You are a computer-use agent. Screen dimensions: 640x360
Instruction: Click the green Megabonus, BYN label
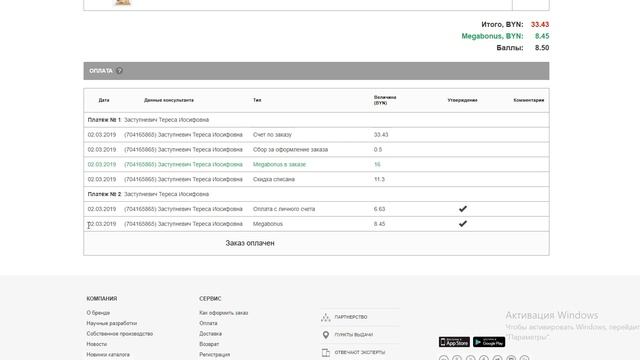[x=492, y=36]
